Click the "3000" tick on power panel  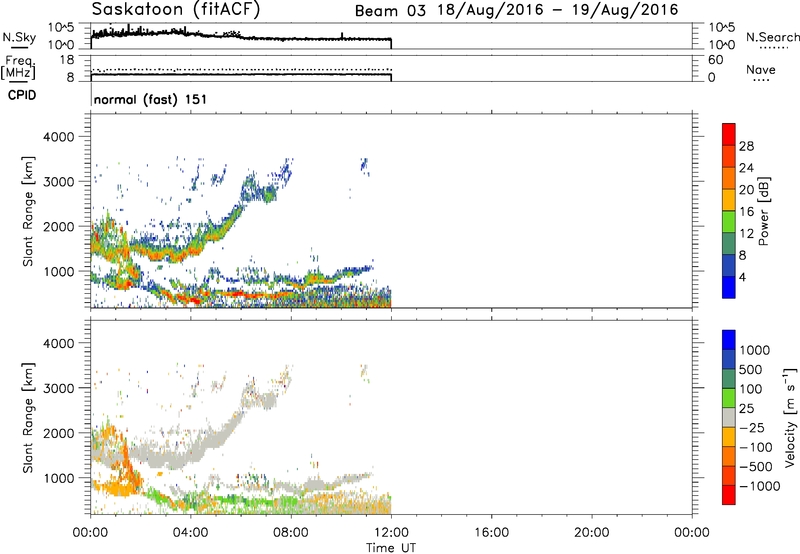(x=58, y=182)
